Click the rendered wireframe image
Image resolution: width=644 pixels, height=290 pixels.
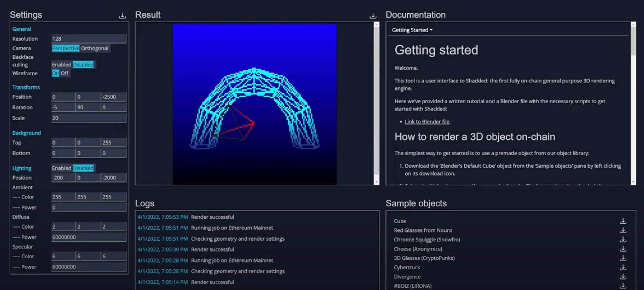point(254,104)
